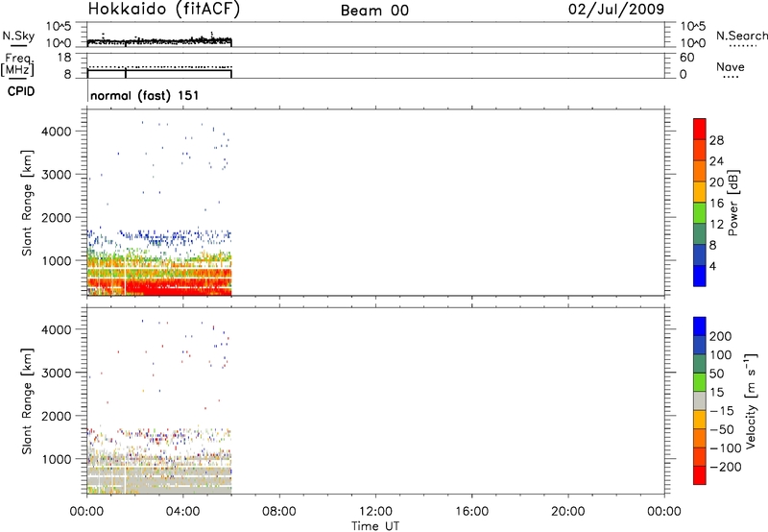Click the '200' tick at the Velocity colorbar top

[721, 336]
